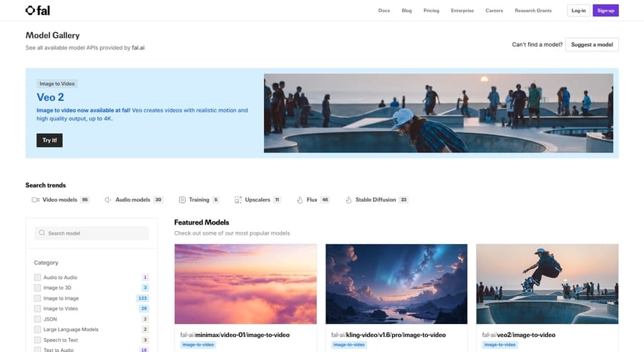Click the flame icon beside Stable Diffusion
Screen dimensions: 644x352
pos(348,200)
